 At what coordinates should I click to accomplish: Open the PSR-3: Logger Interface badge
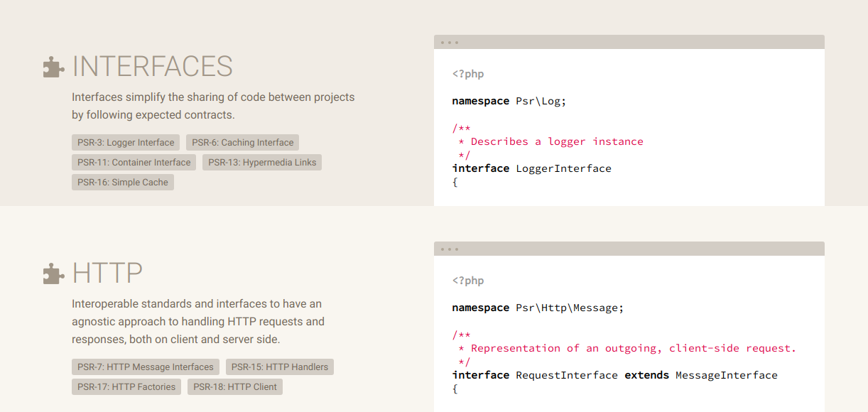tap(125, 142)
